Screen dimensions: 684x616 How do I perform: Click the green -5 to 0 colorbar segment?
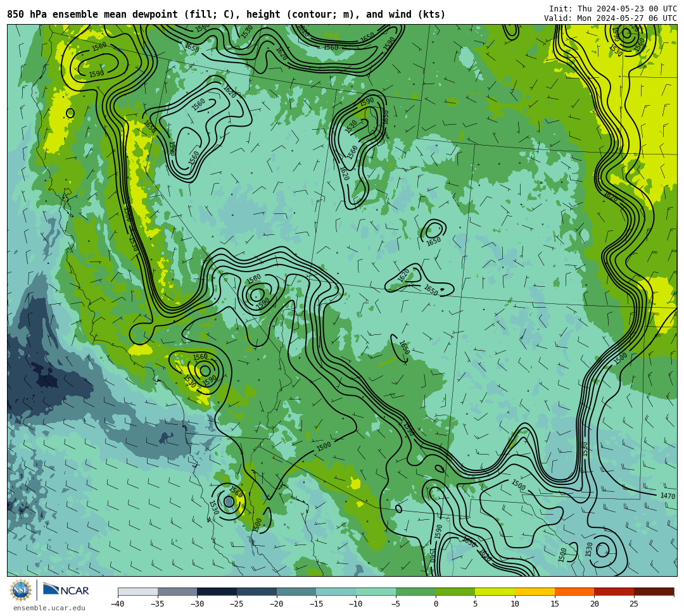click(415, 591)
